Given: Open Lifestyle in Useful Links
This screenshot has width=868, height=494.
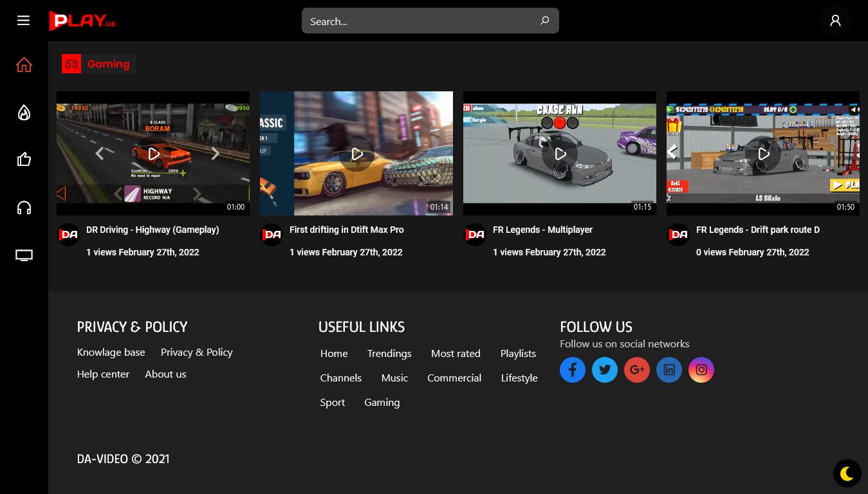Looking at the screenshot, I should (519, 378).
